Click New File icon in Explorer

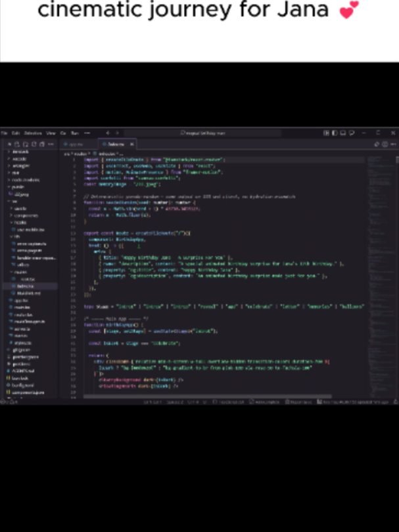pos(17,144)
